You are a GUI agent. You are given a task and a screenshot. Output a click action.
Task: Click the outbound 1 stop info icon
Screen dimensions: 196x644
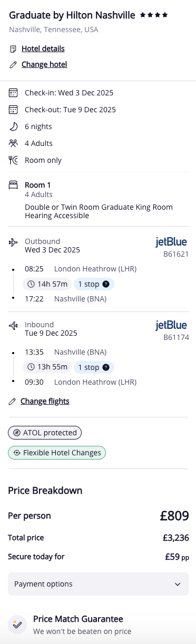tap(106, 284)
